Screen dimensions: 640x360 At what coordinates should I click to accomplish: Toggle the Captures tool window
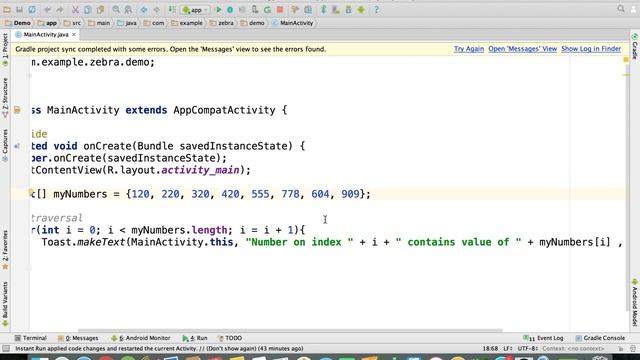pos(5,145)
